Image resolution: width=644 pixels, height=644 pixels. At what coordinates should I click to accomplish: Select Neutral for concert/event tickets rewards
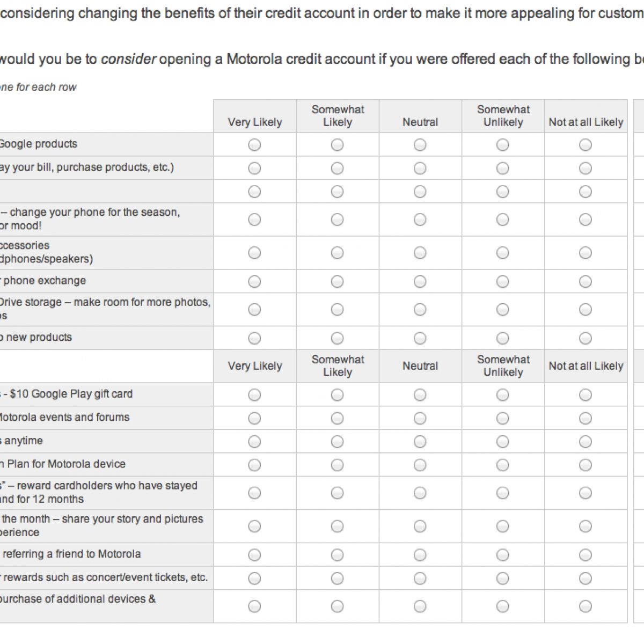[420, 578]
